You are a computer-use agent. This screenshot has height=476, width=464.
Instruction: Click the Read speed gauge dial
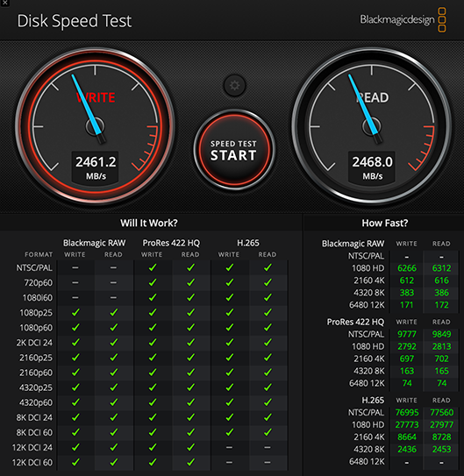click(372, 125)
